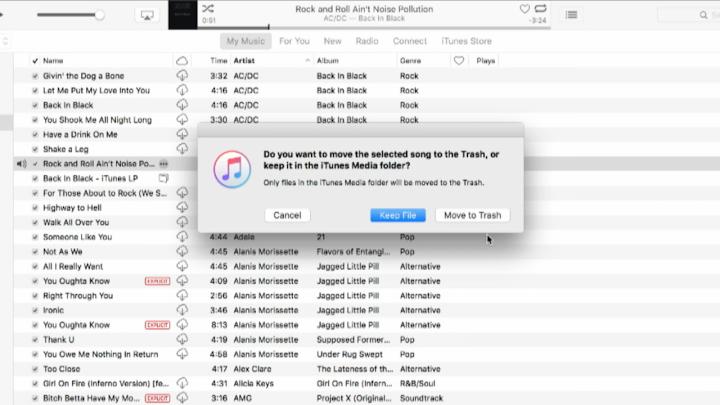Love the current song with the heart icon
720x405 pixels.
tap(524, 8)
